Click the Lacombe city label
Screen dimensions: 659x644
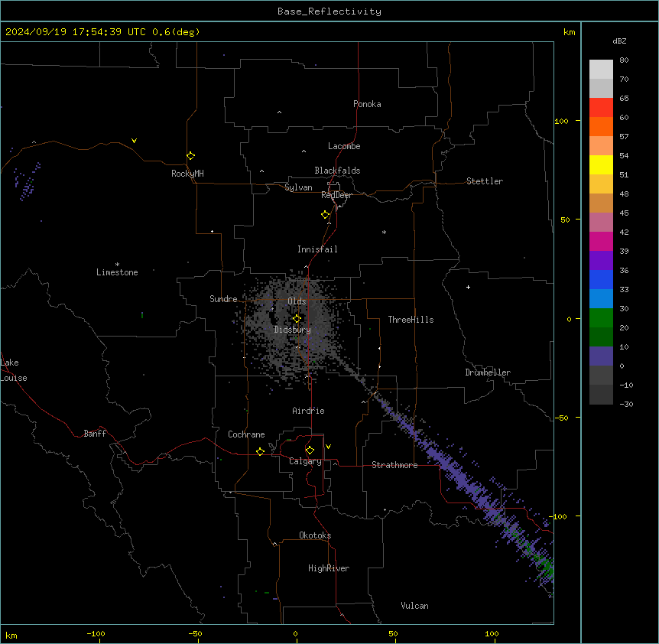pyautogui.click(x=344, y=146)
